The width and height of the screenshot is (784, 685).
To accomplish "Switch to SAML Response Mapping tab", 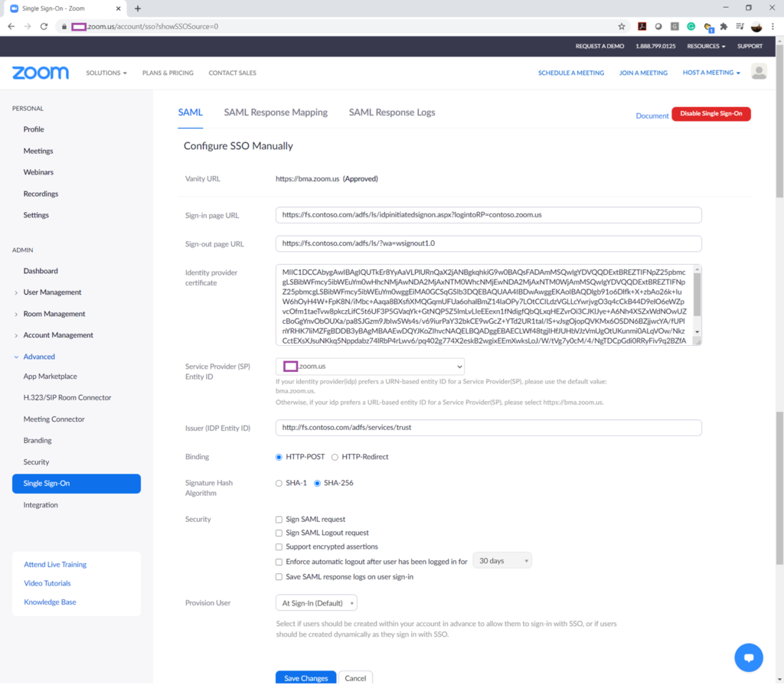I will pyautogui.click(x=276, y=113).
